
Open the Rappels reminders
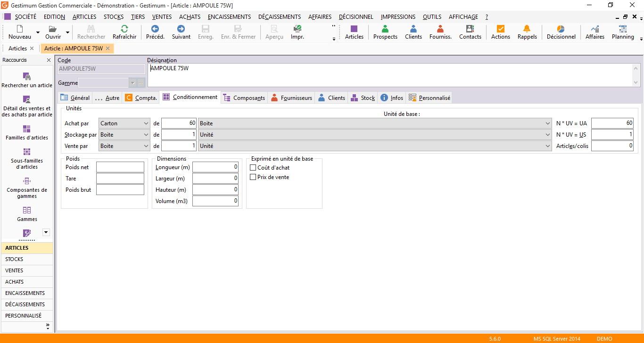pos(527,32)
